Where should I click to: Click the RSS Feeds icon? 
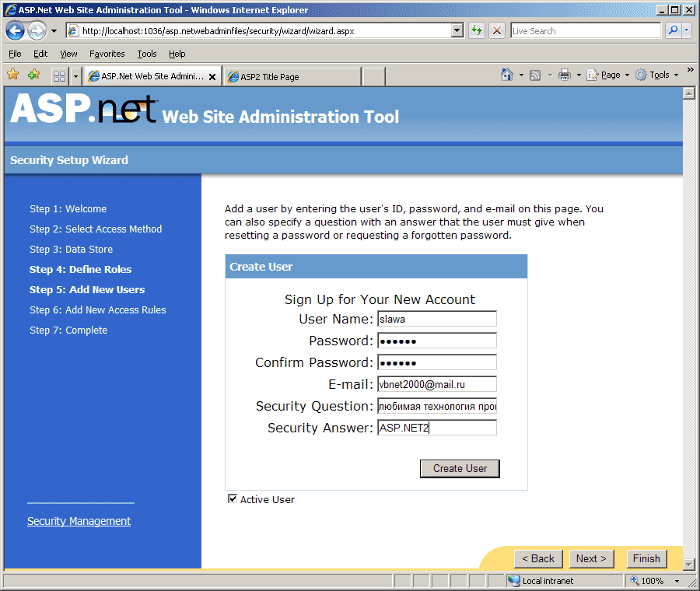(535, 75)
